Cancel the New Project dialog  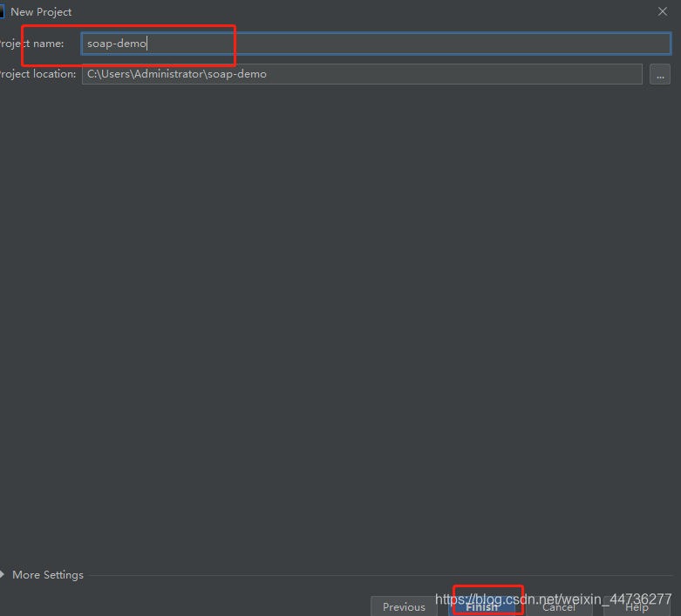[559, 606]
